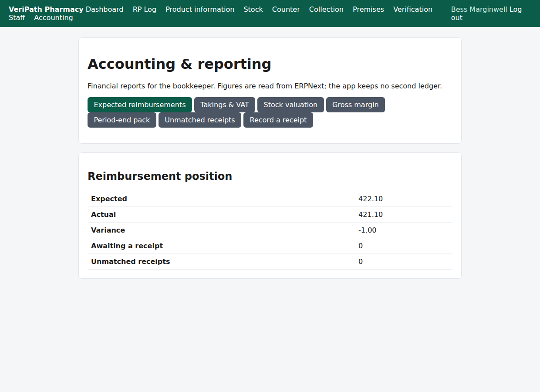This screenshot has height=392, width=540.
Task: Click the Bess Marginwell user name
Action: (x=479, y=9)
